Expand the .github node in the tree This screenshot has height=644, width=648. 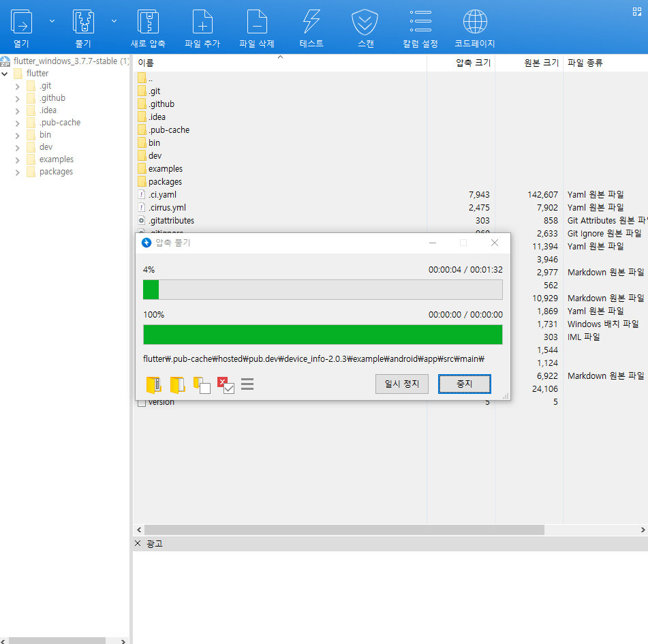(x=17, y=99)
